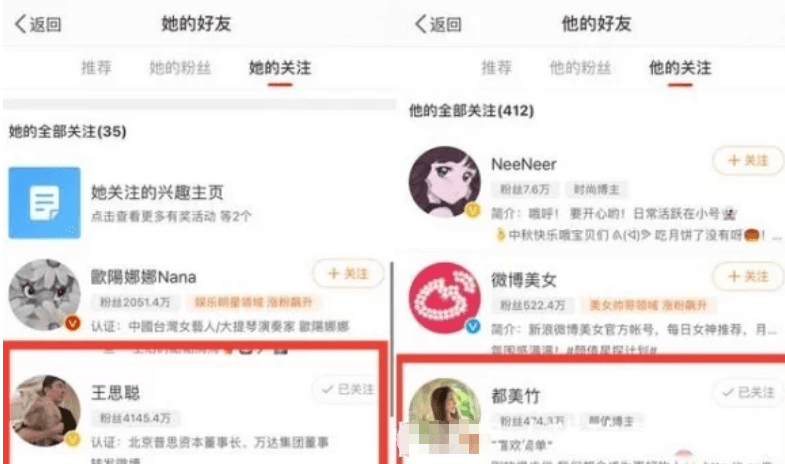
Task: Toggle 已关注 status for 王思聪
Action: 348,389
